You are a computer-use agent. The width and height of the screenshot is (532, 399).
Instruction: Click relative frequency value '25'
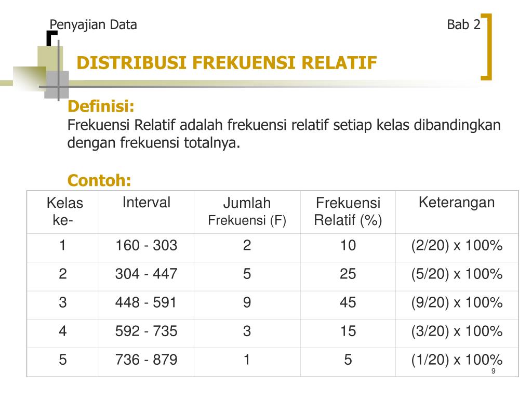pos(348,274)
